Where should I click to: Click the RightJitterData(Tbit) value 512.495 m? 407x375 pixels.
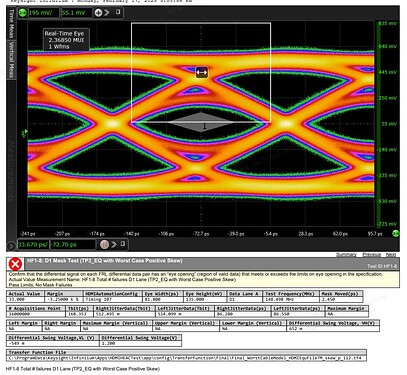tap(124, 314)
